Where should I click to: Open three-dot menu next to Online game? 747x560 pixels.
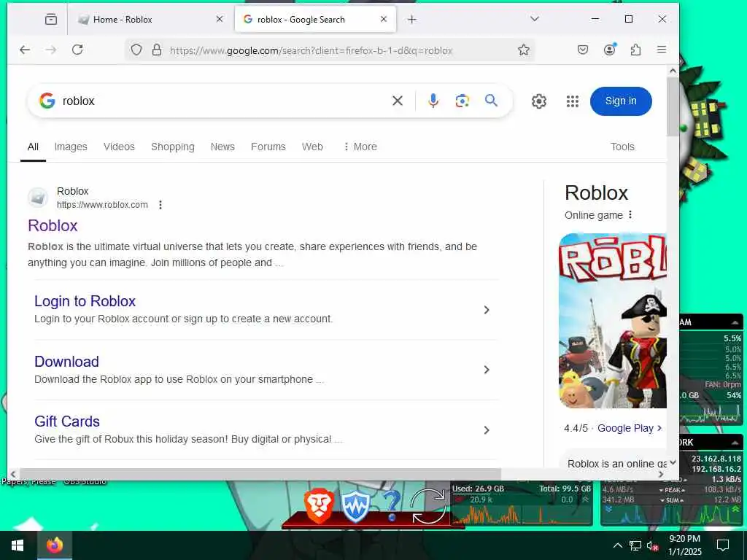[x=630, y=215]
